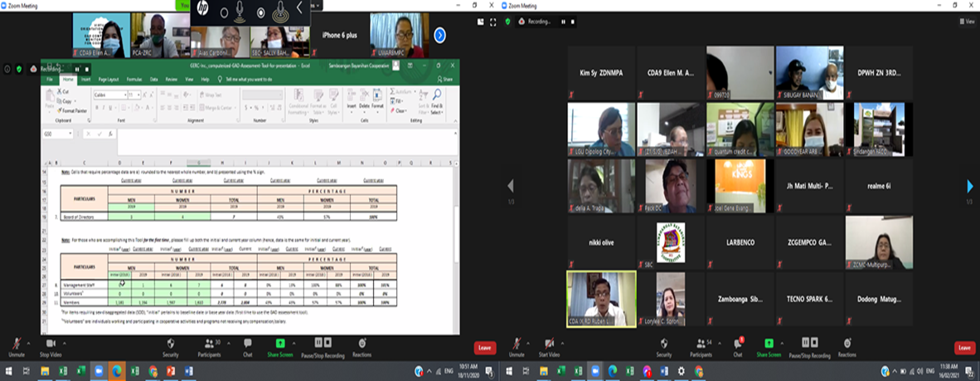Open Security in right Zoom window
This screenshot has width=980, height=381.
tap(664, 347)
